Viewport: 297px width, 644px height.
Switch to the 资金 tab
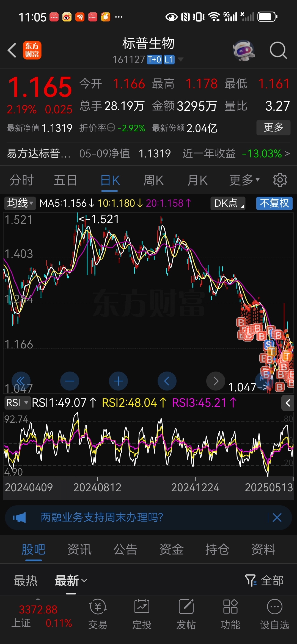(171, 550)
